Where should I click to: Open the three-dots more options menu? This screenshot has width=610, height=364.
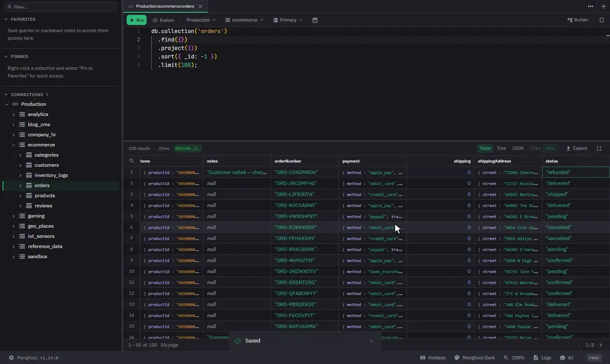[x=591, y=6]
